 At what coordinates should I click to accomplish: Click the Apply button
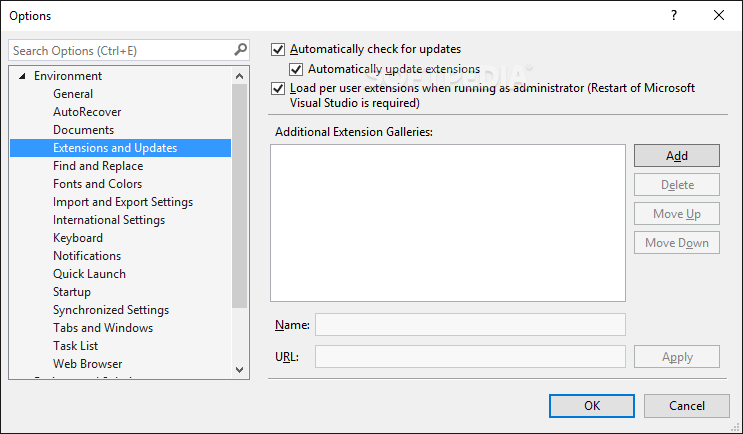(x=677, y=357)
